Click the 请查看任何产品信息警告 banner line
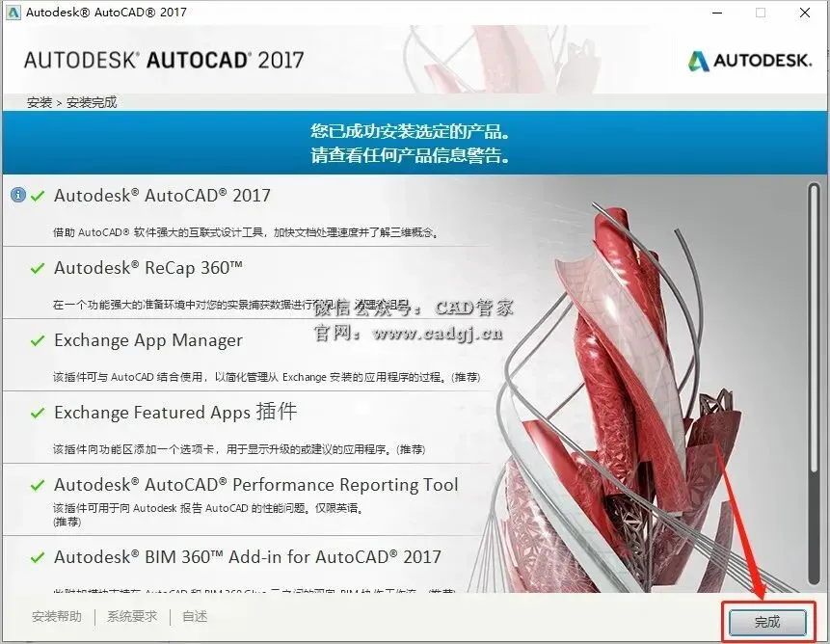 click(x=411, y=155)
